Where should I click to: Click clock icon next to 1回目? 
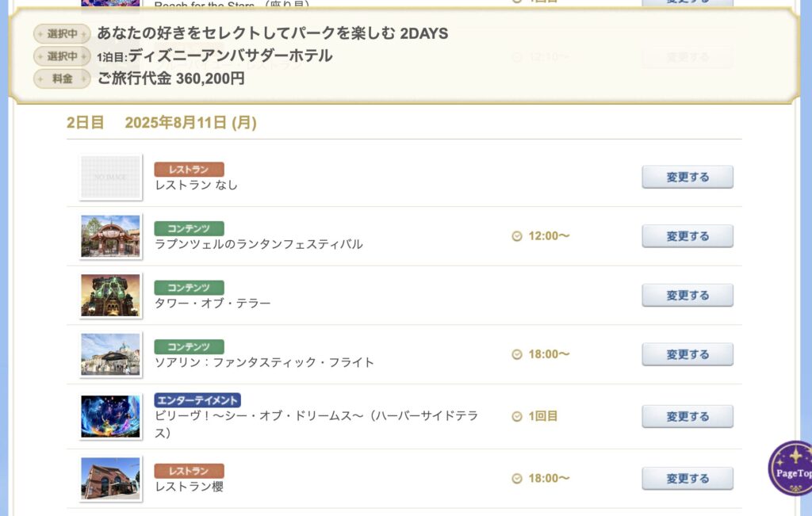[517, 417]
